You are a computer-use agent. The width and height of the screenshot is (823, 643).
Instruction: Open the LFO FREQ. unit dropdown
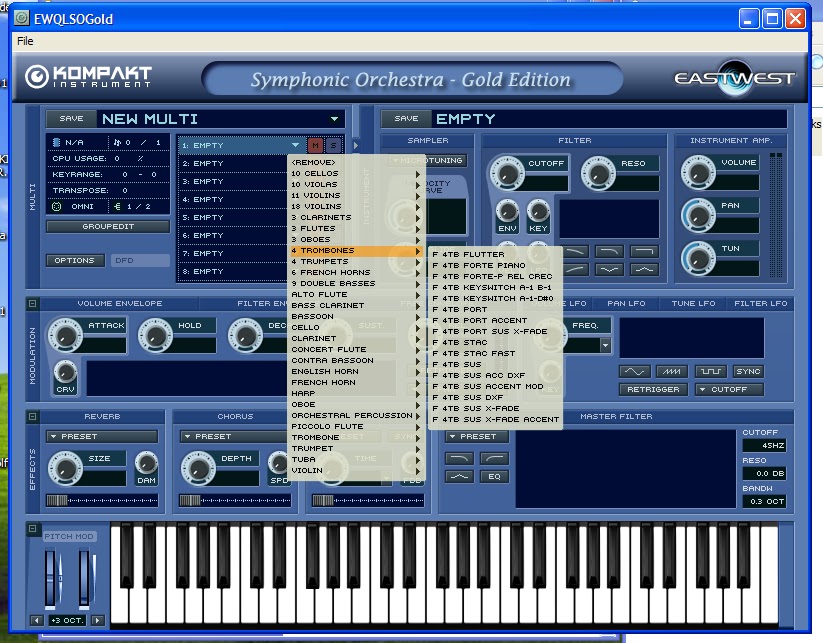pyautogui.click(x=605, y=345)
